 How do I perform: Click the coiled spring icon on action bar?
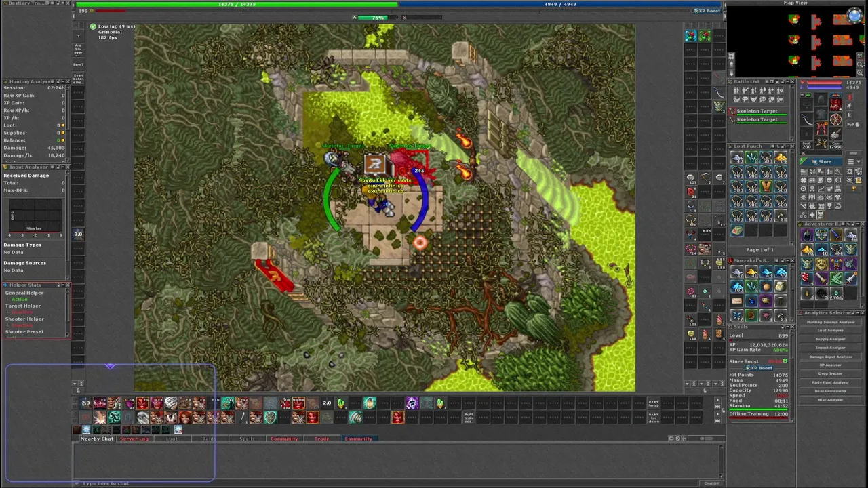[355, 417]
